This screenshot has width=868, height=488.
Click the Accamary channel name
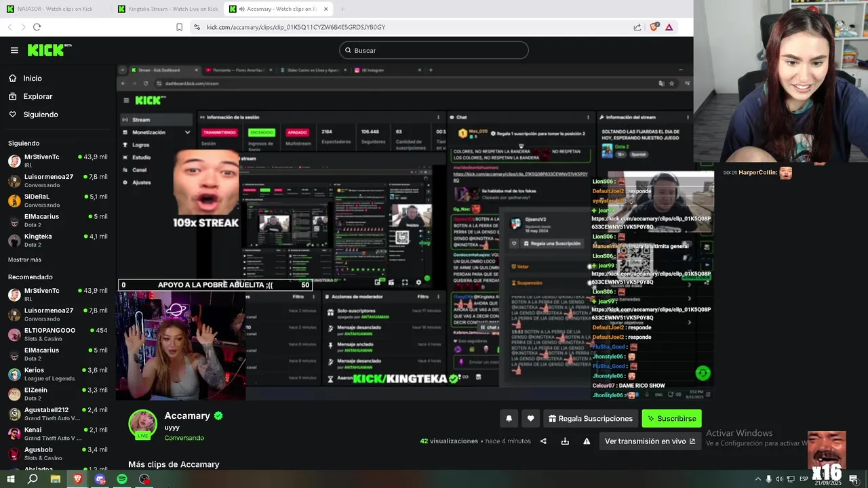pos(187,415)
